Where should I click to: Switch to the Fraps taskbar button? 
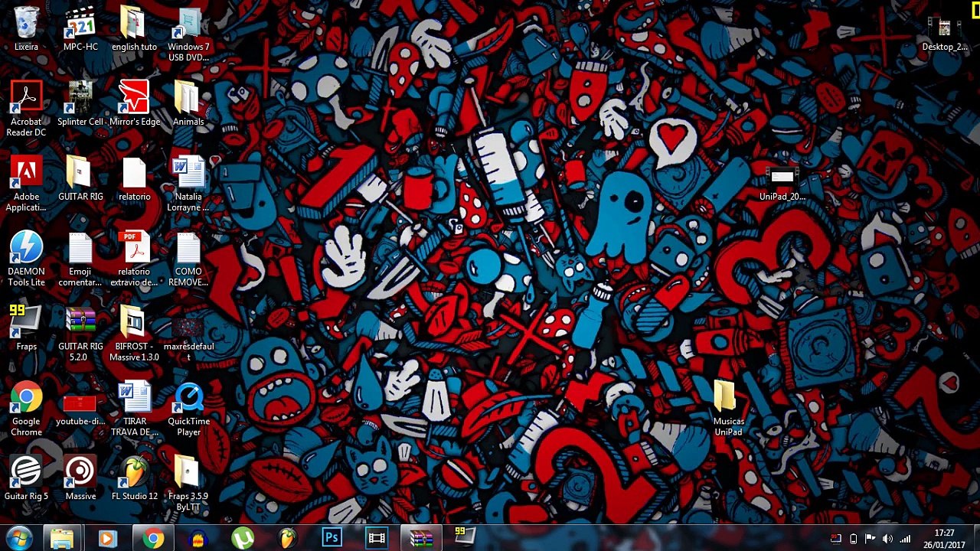tap(465, 537)
